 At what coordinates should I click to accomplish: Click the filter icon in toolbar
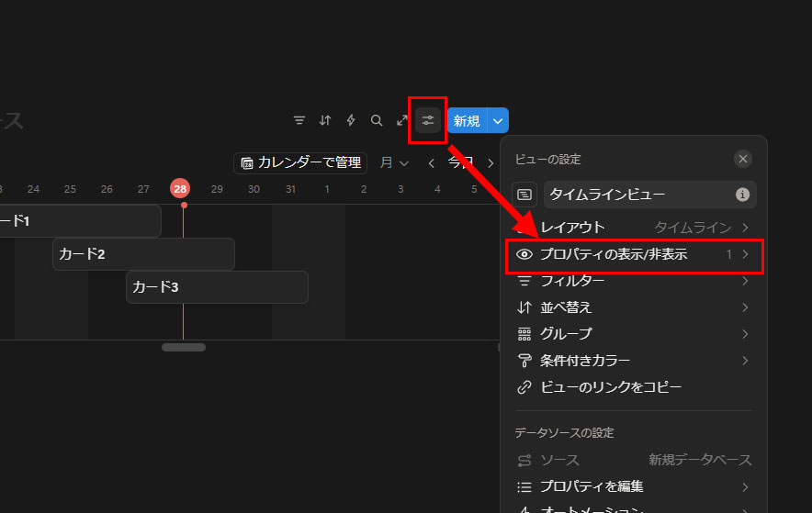[299, 120]
